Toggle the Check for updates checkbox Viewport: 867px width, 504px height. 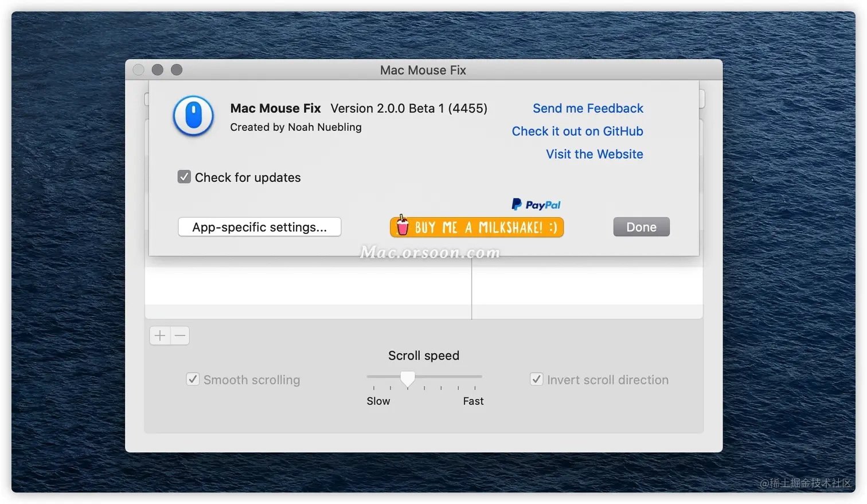[184, 177]
